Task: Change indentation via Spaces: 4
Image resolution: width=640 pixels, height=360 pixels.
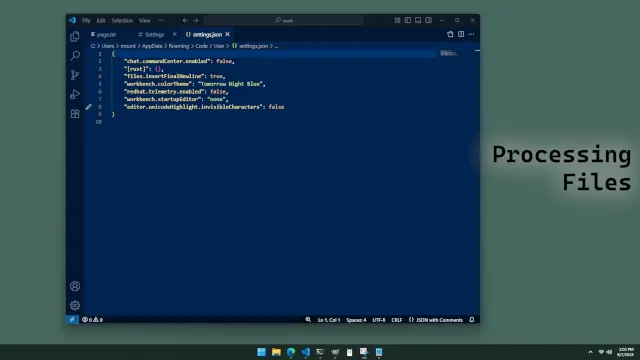Action: pos(356,320)
